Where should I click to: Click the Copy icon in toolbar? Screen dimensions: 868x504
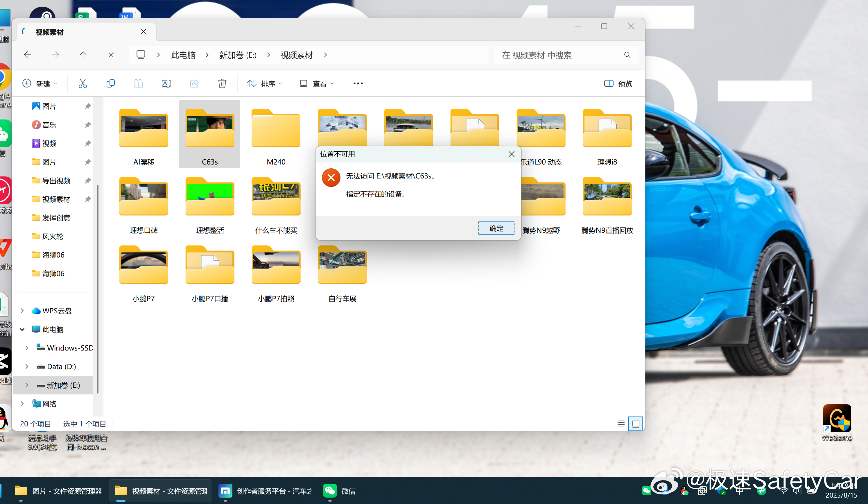coord(111,83)
